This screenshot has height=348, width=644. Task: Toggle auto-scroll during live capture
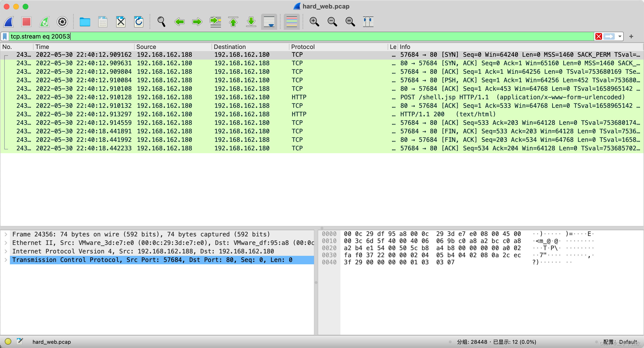269,22
